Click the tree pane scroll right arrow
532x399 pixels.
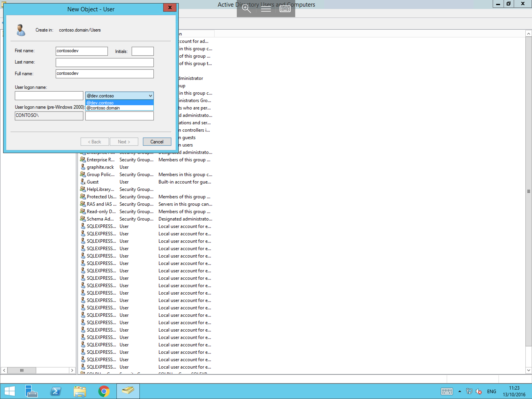pos(72,370)
